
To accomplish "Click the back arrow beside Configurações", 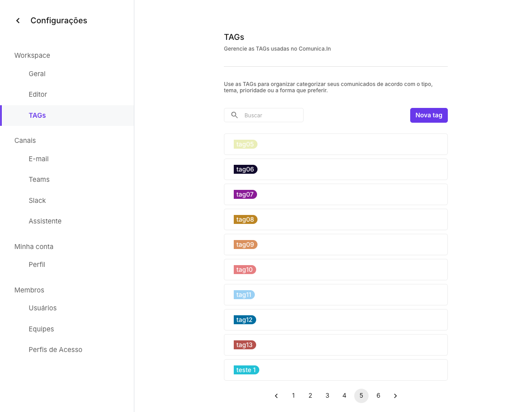I will [18, 21].
